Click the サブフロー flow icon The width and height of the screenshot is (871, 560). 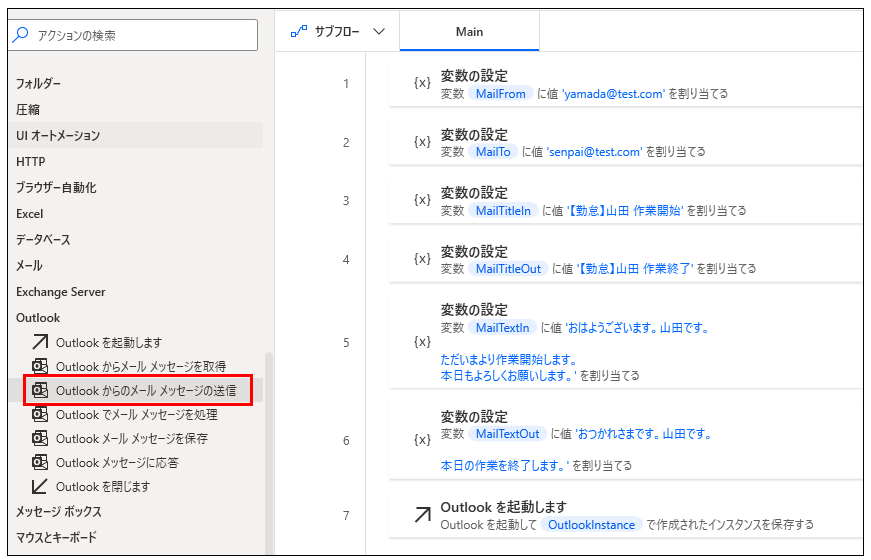(299, 32)
